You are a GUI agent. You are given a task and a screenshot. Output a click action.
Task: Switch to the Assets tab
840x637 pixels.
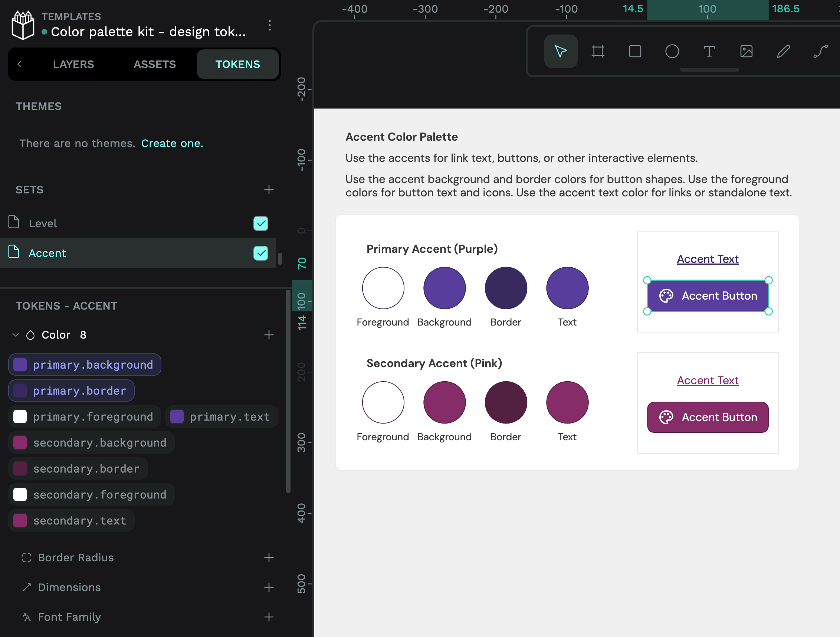pos(155,64)
